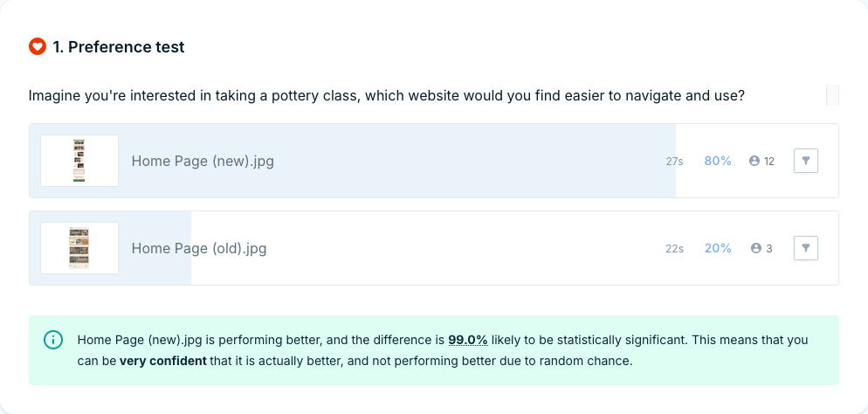Click participant icon showing 3 responses
Image resolution: width=868 pixels, height=414 pixels.
[755, 248]
